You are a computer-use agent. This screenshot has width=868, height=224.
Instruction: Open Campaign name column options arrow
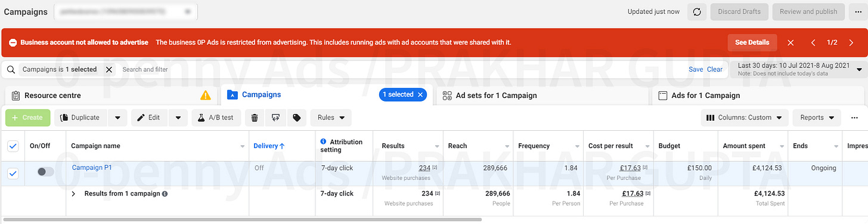pyautogui.click(x=242, y=146)
